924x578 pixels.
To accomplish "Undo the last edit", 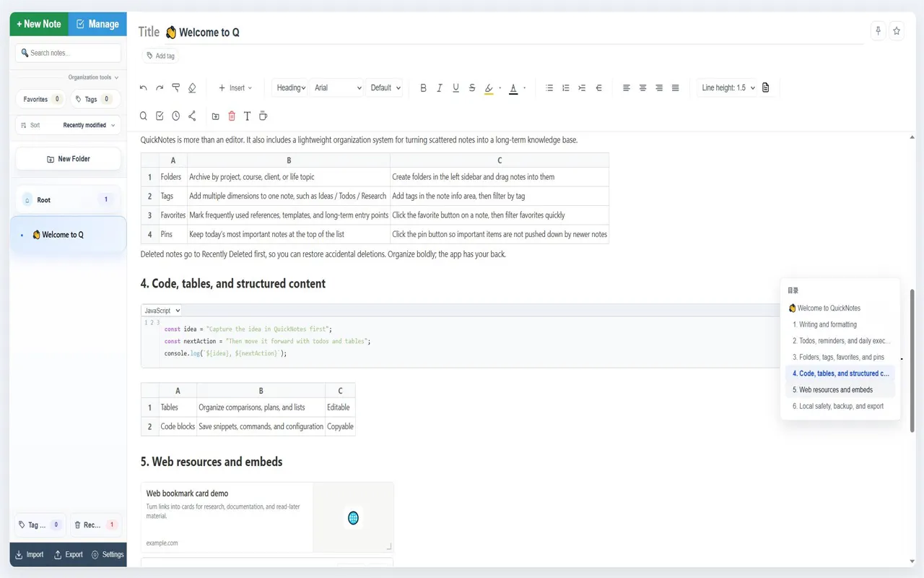I will click(x=144, y=88).
